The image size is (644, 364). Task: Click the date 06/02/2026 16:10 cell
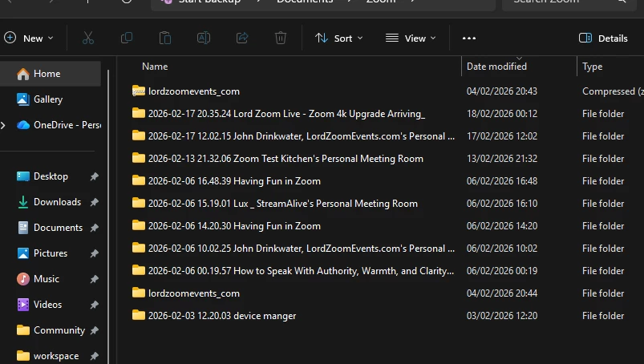(502, 204)
